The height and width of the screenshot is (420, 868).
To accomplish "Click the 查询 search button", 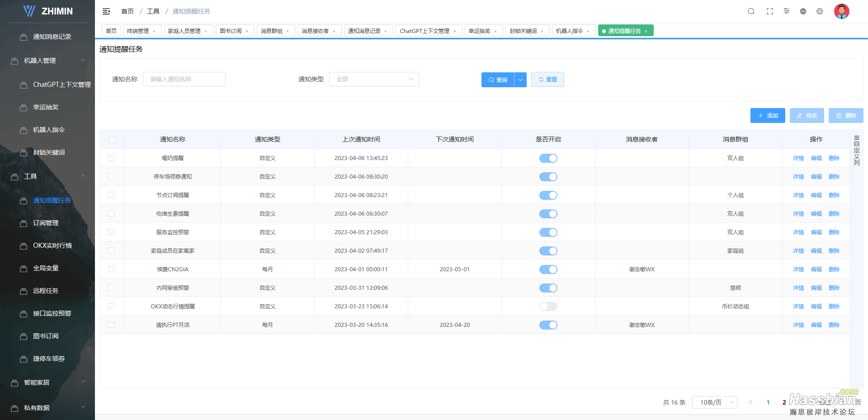I will (x=498, y=80).
